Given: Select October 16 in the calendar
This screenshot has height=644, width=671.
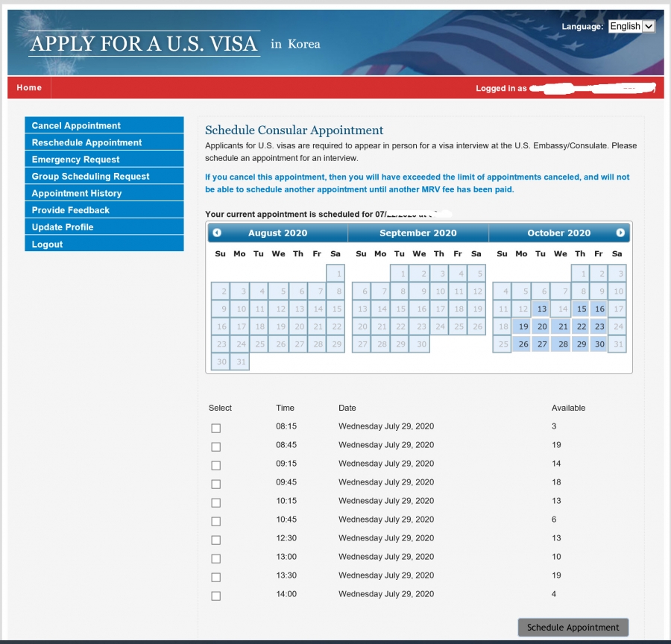Looking at the screenshot, I should (599, 309).
